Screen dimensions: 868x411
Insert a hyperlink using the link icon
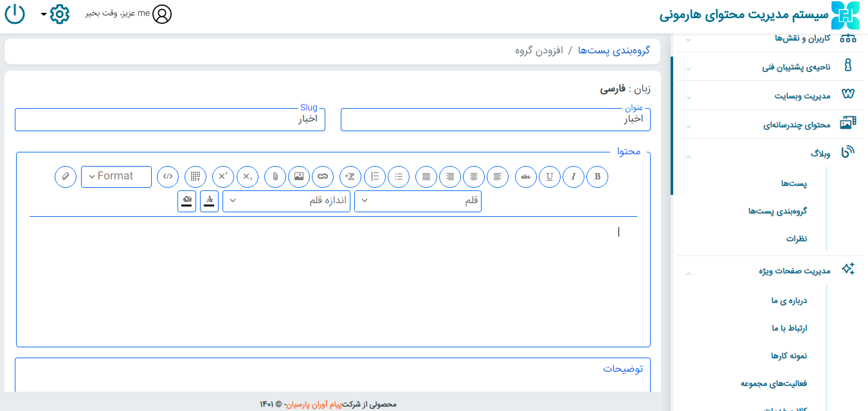point(323,176)
